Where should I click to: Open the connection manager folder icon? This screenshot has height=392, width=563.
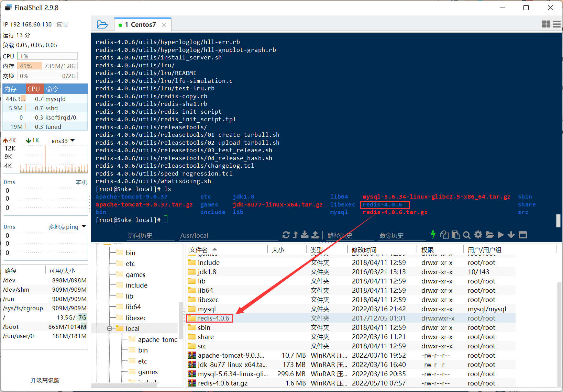click(x=102, y=24)
